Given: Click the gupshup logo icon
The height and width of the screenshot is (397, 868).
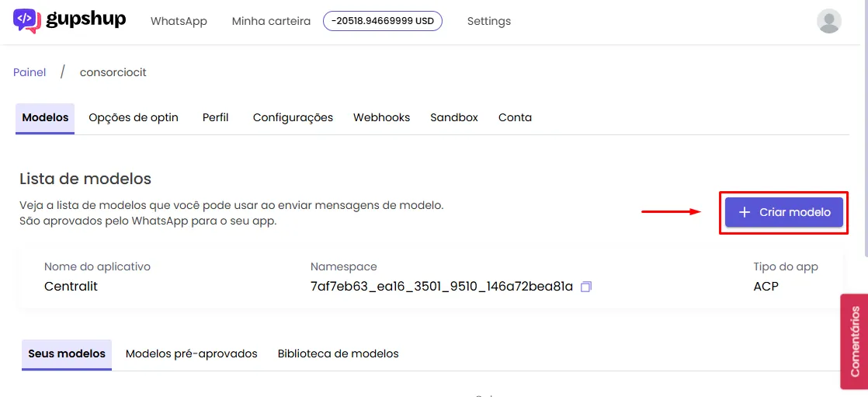Looking at the screenshot, I should point(27,20).
